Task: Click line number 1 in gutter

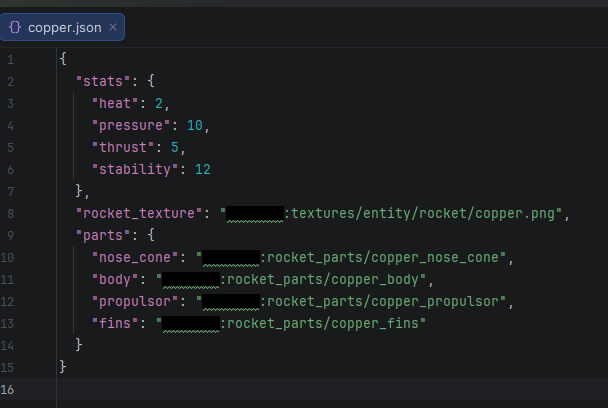Action: click(10, 60)
